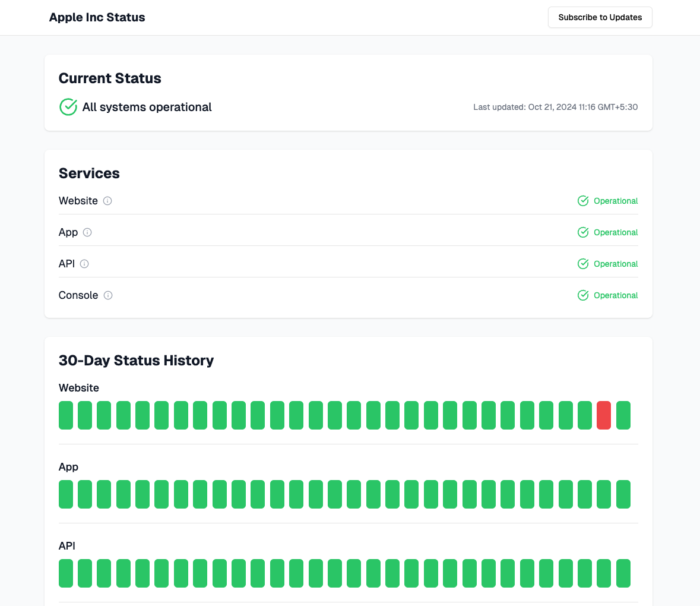Viewport: 700px width, 606px height.
Task: Click the Website service name in Services
Action: (78, 201)
